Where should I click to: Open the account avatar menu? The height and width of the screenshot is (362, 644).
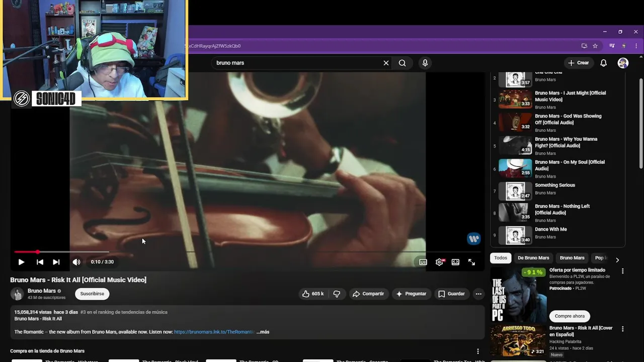point(623,63)
